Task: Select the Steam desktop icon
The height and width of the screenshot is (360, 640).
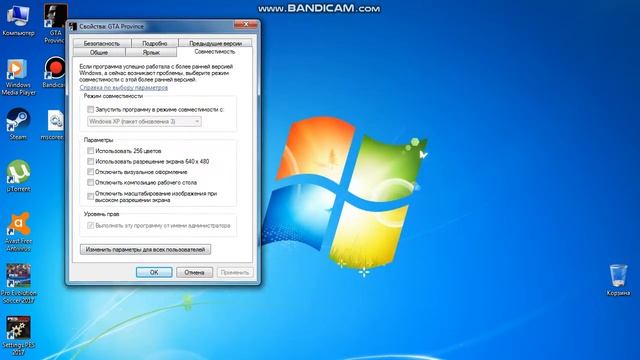Action: pyautogui.click(x=18, y=124)
